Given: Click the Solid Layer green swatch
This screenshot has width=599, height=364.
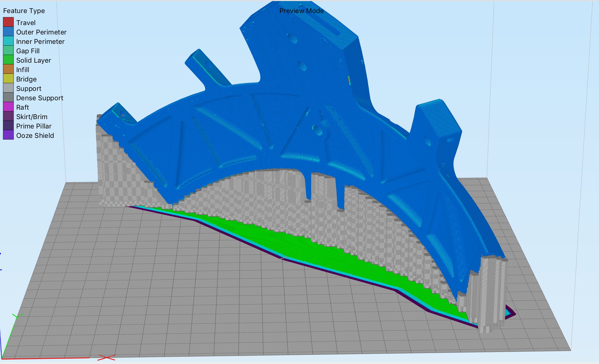Looking at the screenshot, I should (8, 60).
